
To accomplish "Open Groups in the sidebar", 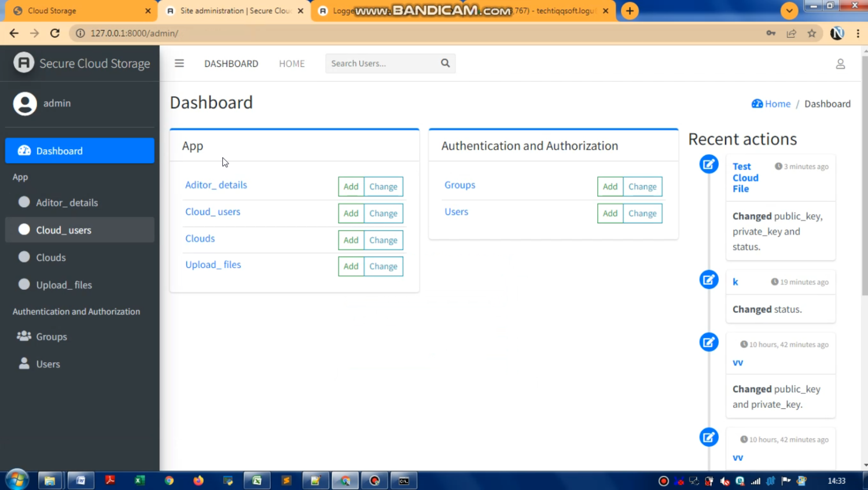I will [x=52, y=337].
